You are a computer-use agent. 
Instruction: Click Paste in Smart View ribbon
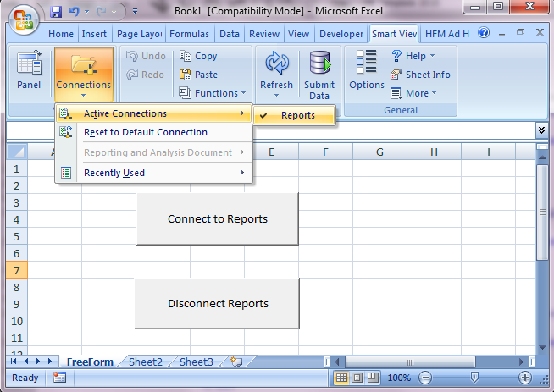[198, 75]
